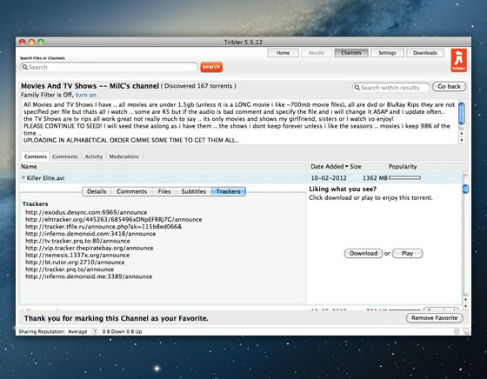Click description scroll up arrow

[x=462, y=133]
